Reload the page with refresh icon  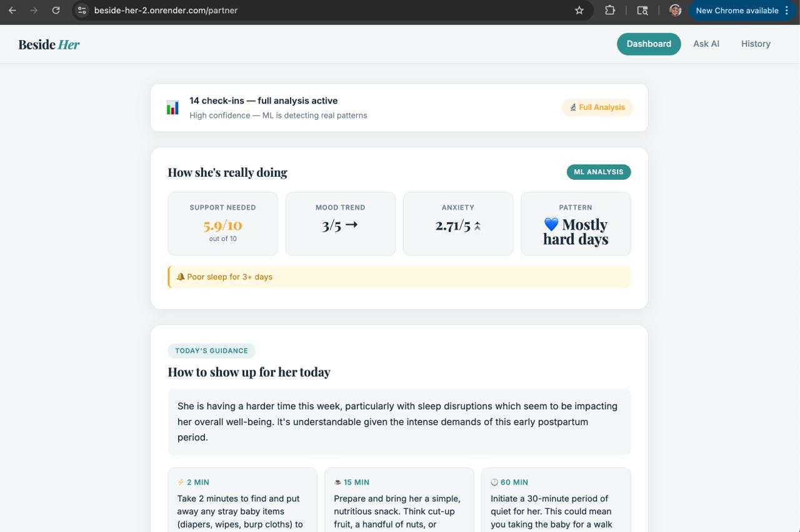pos(56,10)
